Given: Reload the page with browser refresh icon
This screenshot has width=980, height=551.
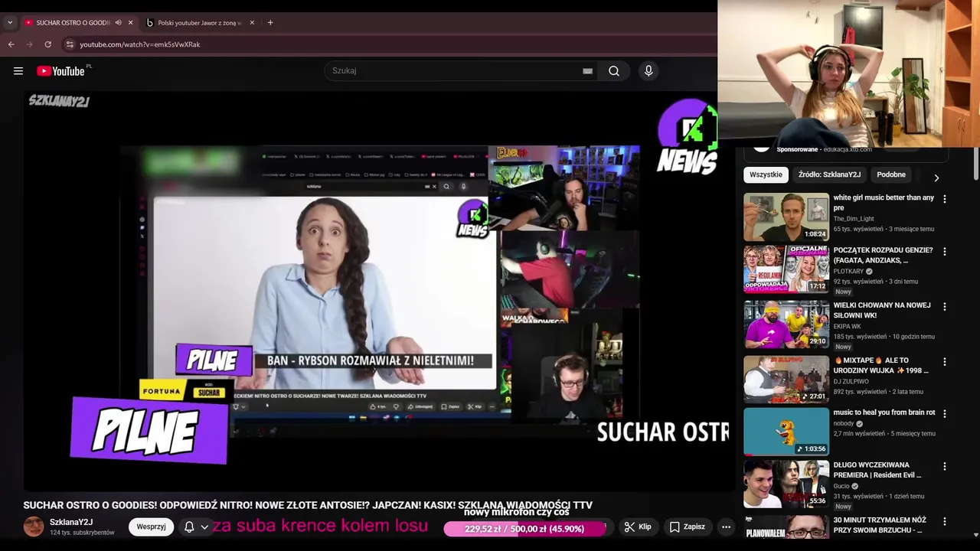Looking at the screenshot, I should (47, 44).
